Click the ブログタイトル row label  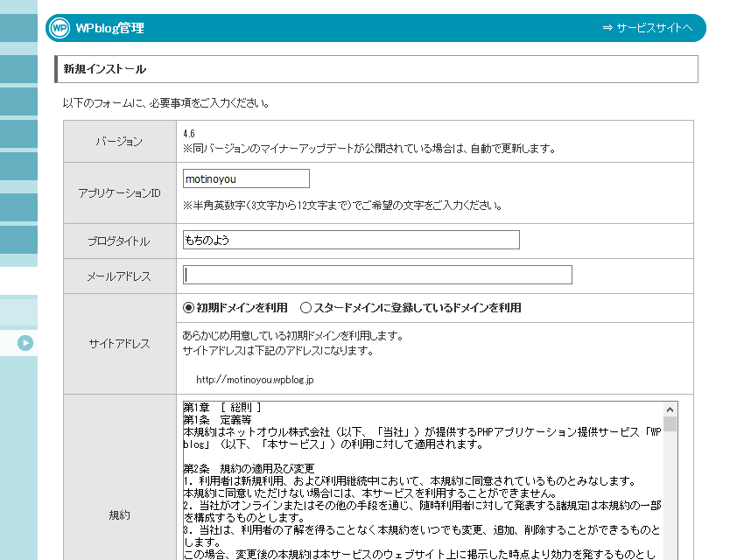pos(119,241)
